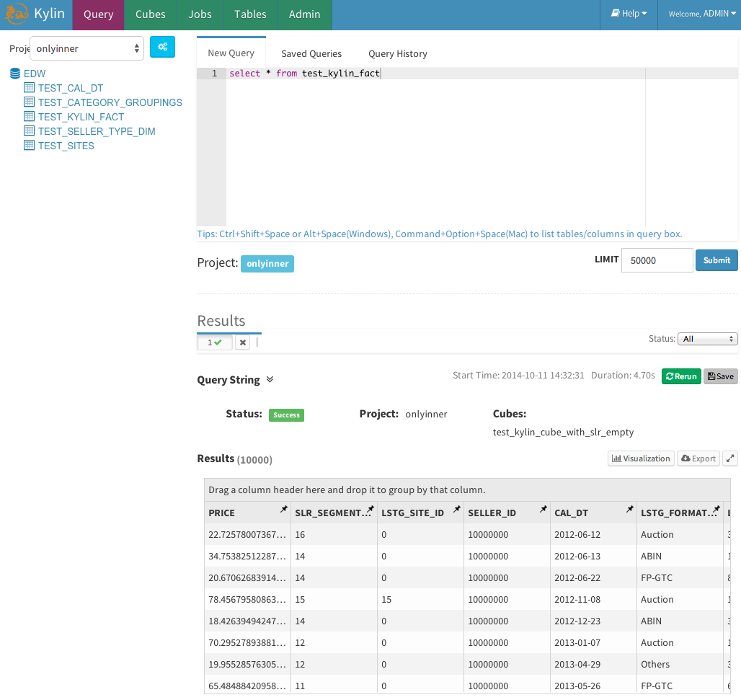
Task: Sort by the SELLER_ID column header
Action: pos(492,513)
